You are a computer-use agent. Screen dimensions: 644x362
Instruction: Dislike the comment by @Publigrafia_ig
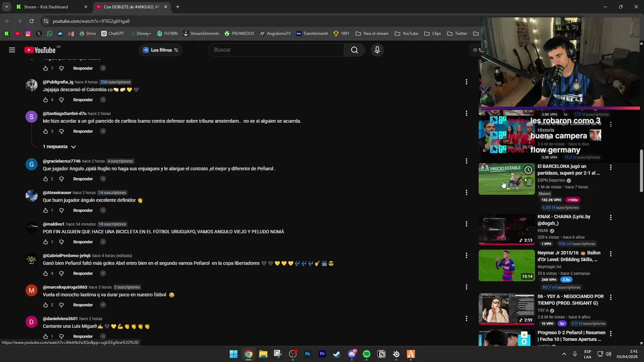(x=61, y=100)
